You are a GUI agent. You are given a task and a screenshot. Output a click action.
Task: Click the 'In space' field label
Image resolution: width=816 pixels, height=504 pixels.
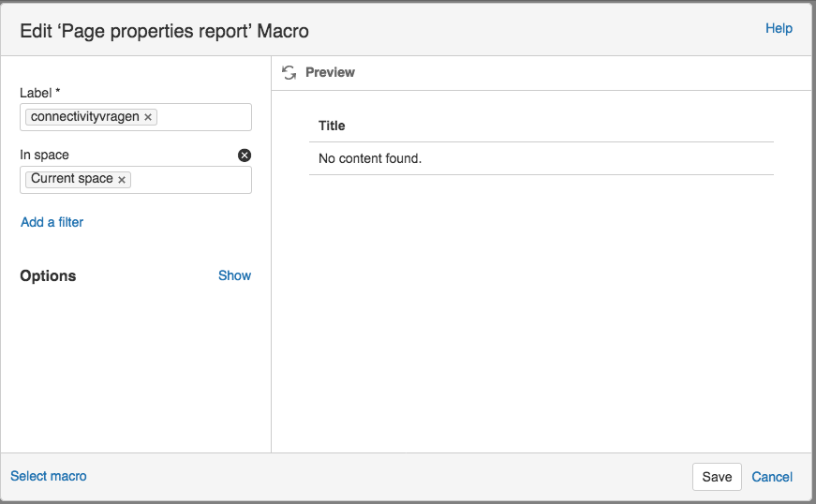click(44, 155)
